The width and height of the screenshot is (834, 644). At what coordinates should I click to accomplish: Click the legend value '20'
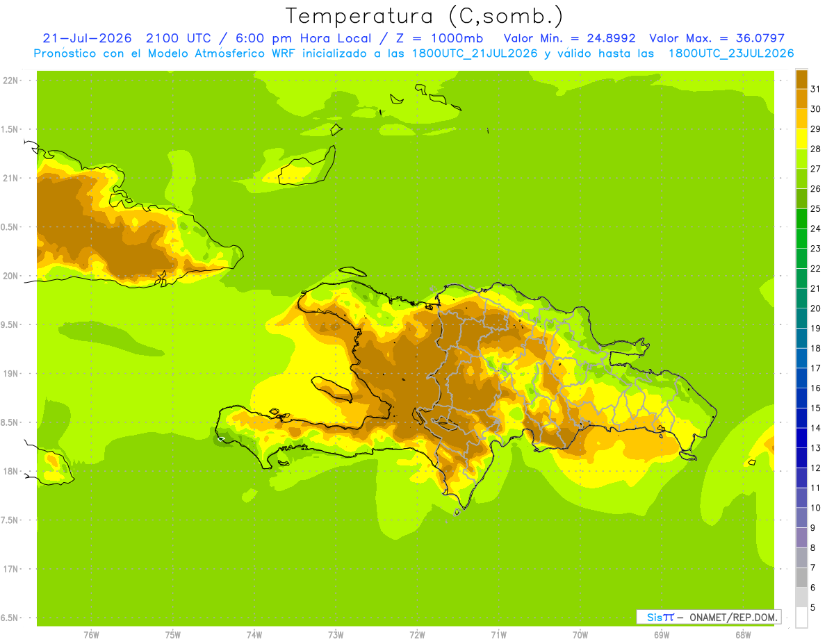click(816, 308)
